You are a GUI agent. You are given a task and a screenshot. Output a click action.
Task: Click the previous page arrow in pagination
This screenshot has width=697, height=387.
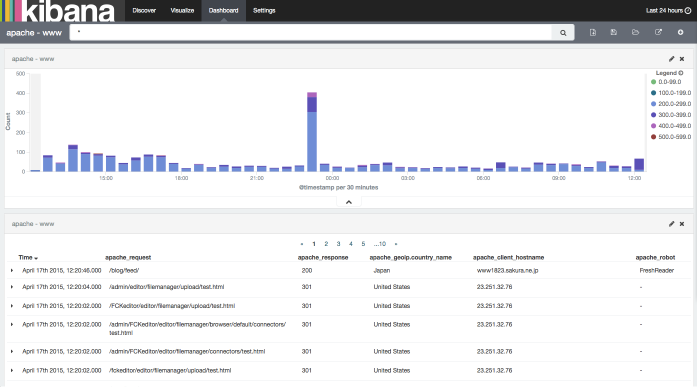(x=302, y=244)
